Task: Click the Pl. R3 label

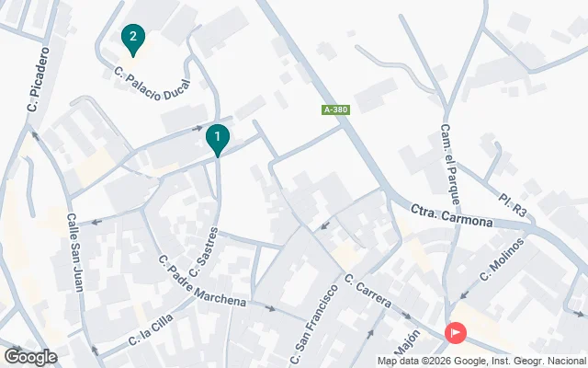Action: [513, 204]
